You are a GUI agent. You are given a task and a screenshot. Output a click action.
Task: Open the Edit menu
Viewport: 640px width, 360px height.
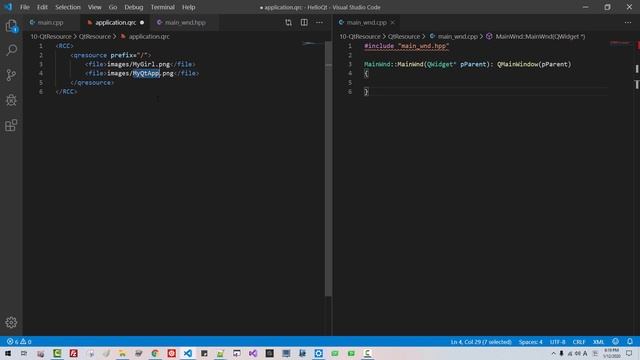click(42, 7)
